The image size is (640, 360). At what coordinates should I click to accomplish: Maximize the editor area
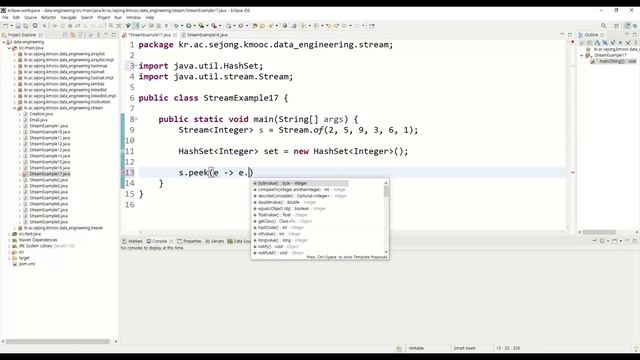(x=570, y=35)
